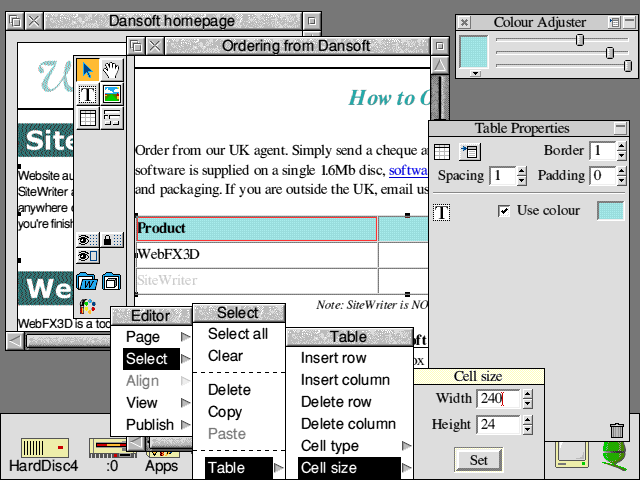Image resolution: width=640 pixels, height=480 pixels.
Task: Click the Padding value field
Action: pyautogui.click(x=602, y=176)
